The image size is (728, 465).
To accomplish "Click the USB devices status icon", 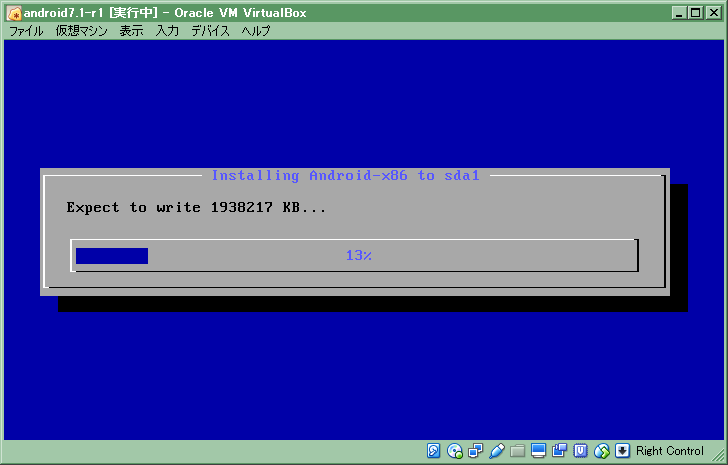I will click(x=496, y=451).
